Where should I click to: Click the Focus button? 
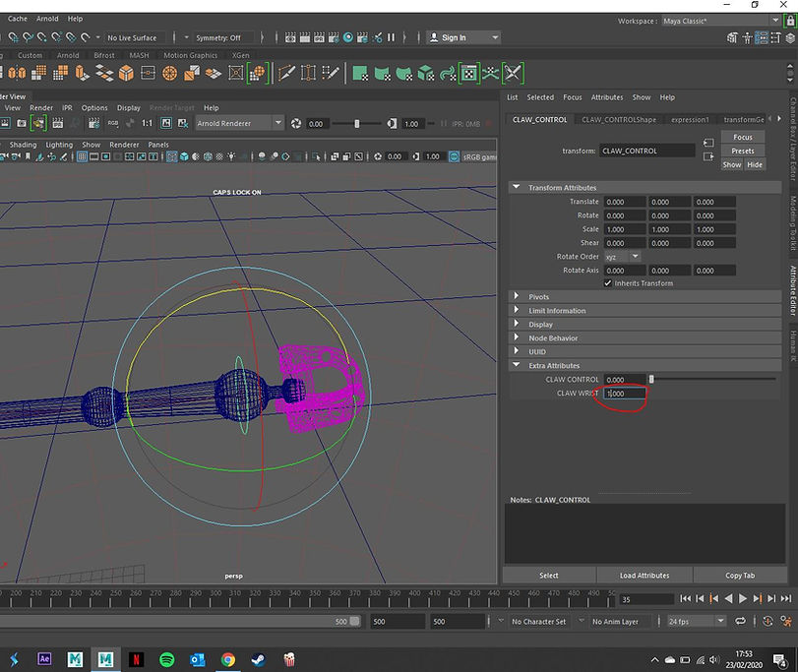(743, 138)
